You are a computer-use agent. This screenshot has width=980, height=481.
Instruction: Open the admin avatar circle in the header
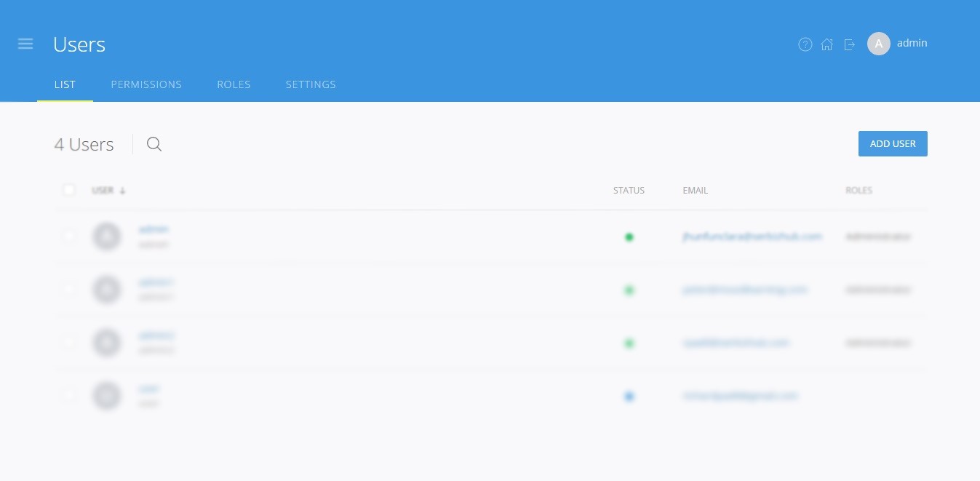pos(879,44)
